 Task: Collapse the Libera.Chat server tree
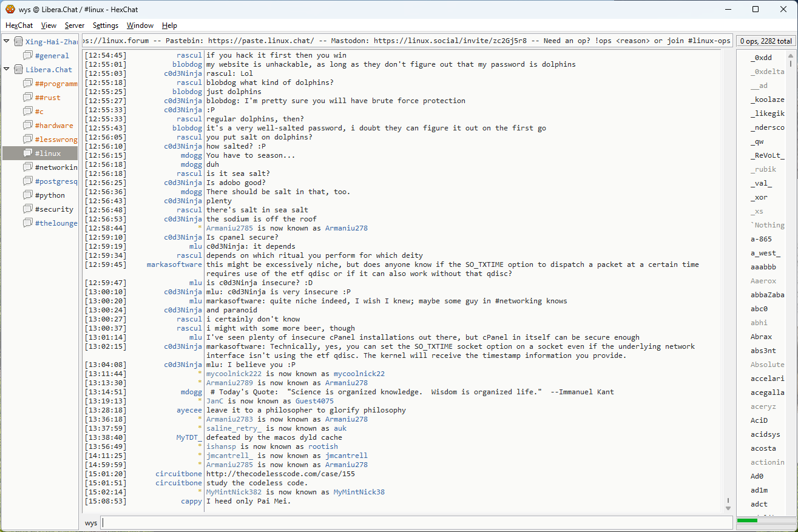click(x=7, y=70)
